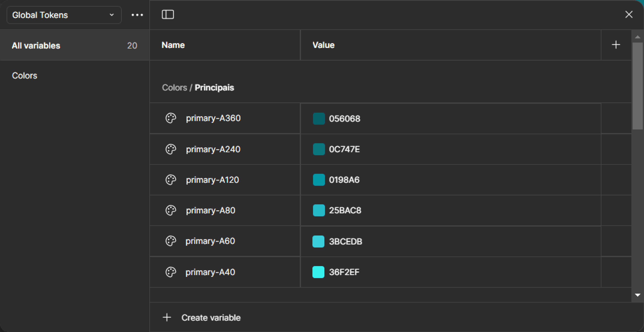
Task: Open the Global Tokens collection dropdown
Action: [x=64, y=15]
